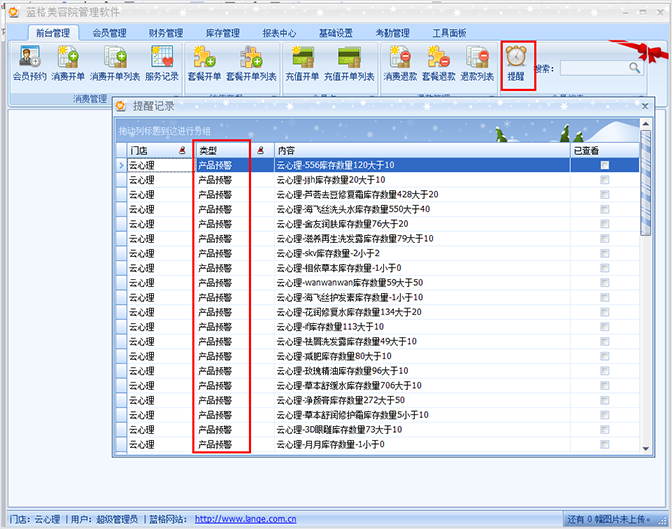Open the 提醒 alarm clock reminder

pyautogui.click(x=517, y=64)
